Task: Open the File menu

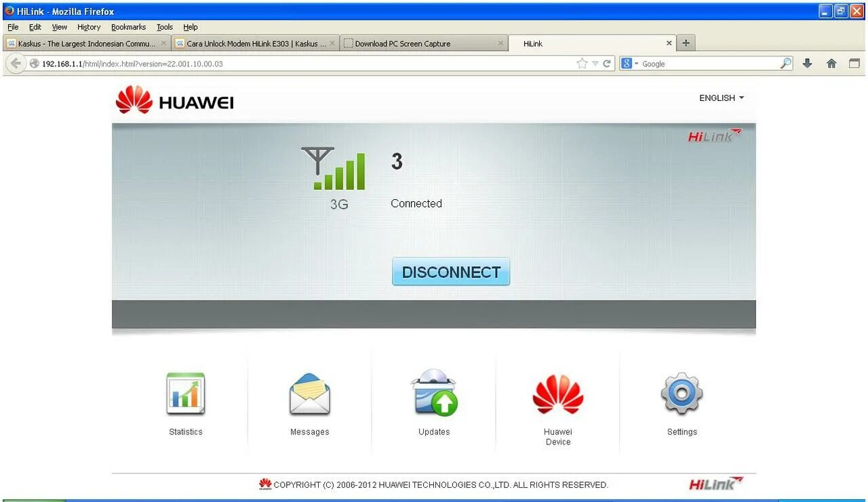Action: [13, 27]
